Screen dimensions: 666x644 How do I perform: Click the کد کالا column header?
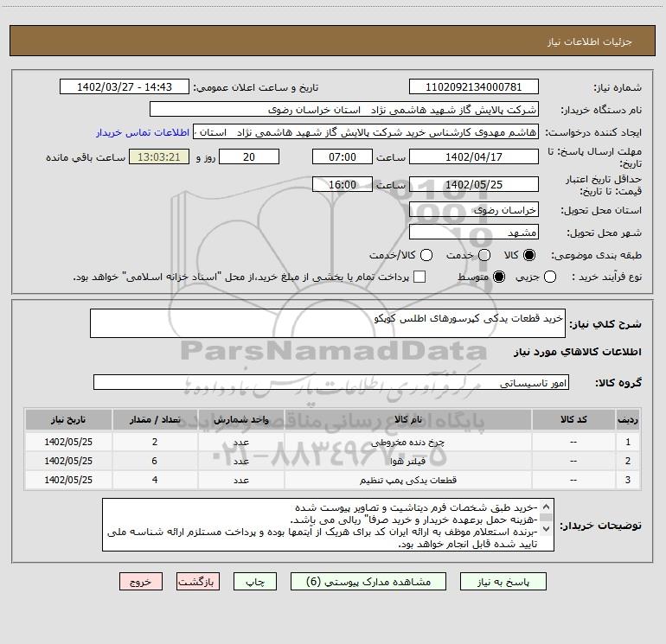pos(573,420)
